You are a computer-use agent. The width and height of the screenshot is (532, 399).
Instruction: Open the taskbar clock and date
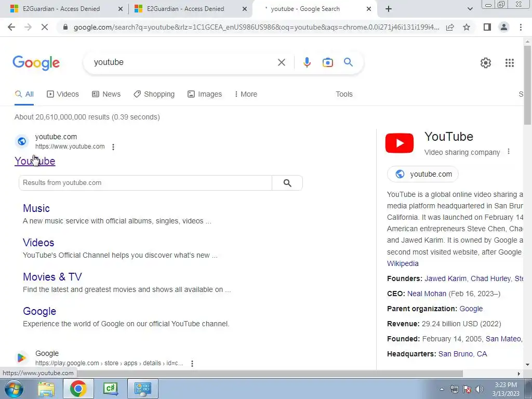click(x=506, y=389)
